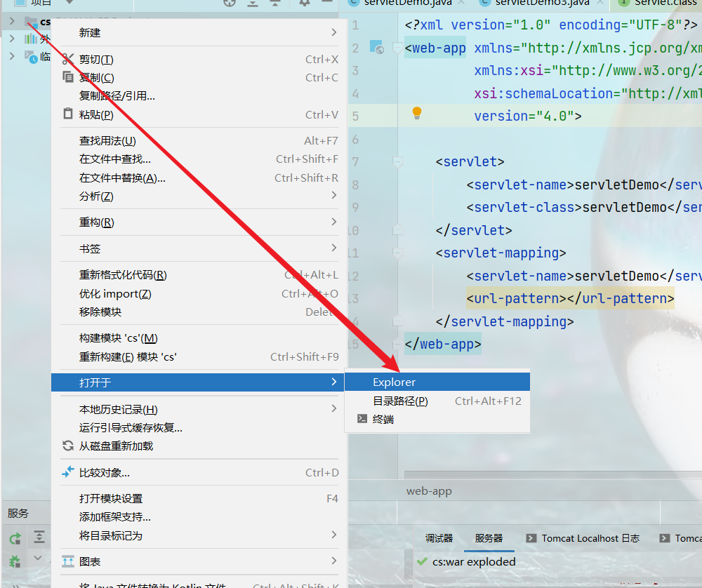The image size is (702, 588).
Task: Click the green rerun icon in 服务 panel
Action: tap(15, 538)
